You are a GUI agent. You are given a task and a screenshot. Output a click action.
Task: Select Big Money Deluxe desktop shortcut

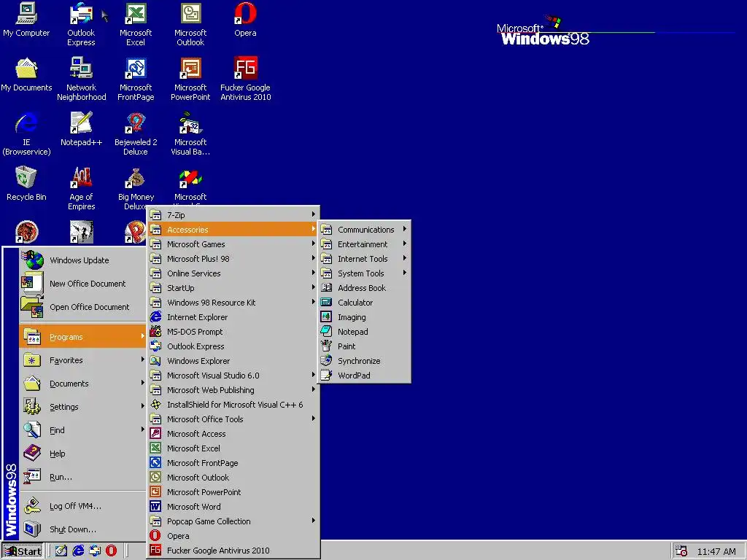[x=136, y=189]
